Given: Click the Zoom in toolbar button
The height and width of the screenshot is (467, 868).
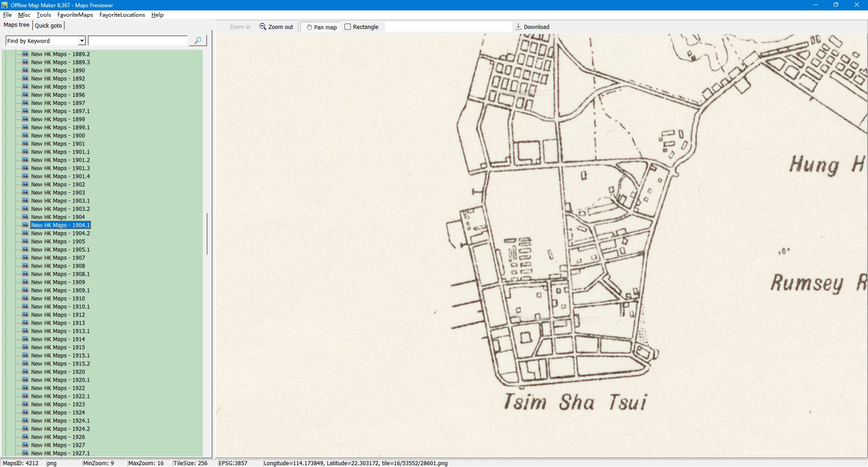Looking at the screenshot, I should 240,27.
